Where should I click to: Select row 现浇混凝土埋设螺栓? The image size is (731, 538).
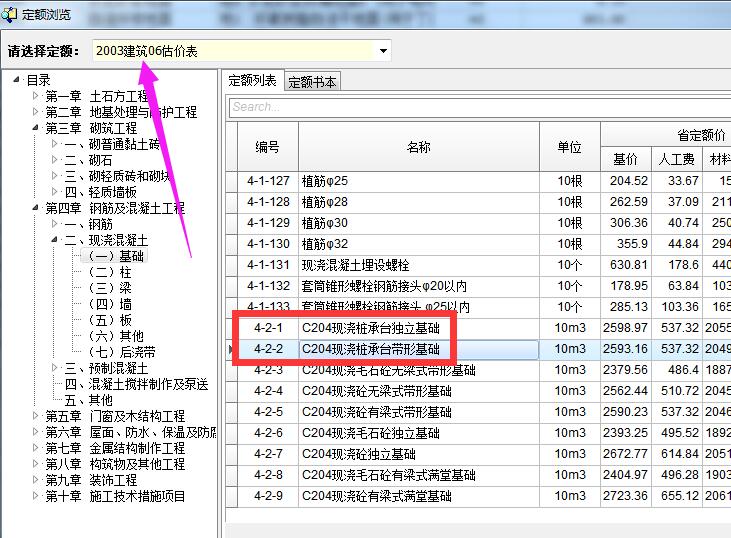478,265
